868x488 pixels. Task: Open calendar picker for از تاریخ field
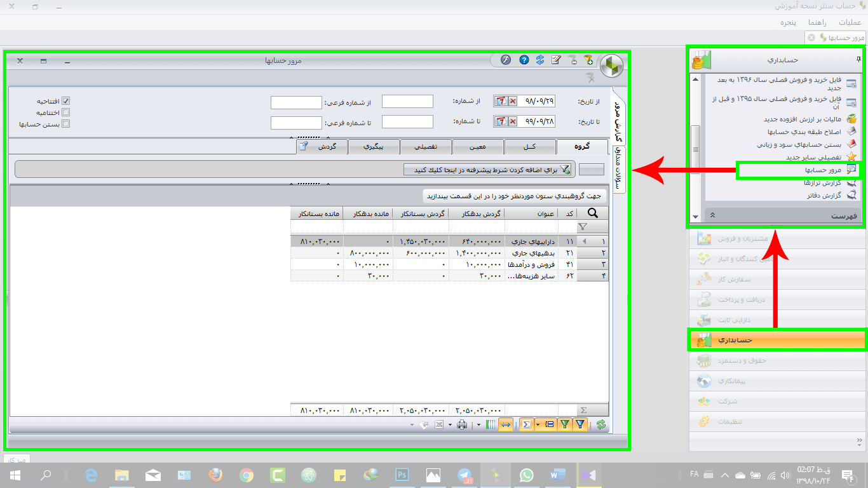click(x=500, y=102)
